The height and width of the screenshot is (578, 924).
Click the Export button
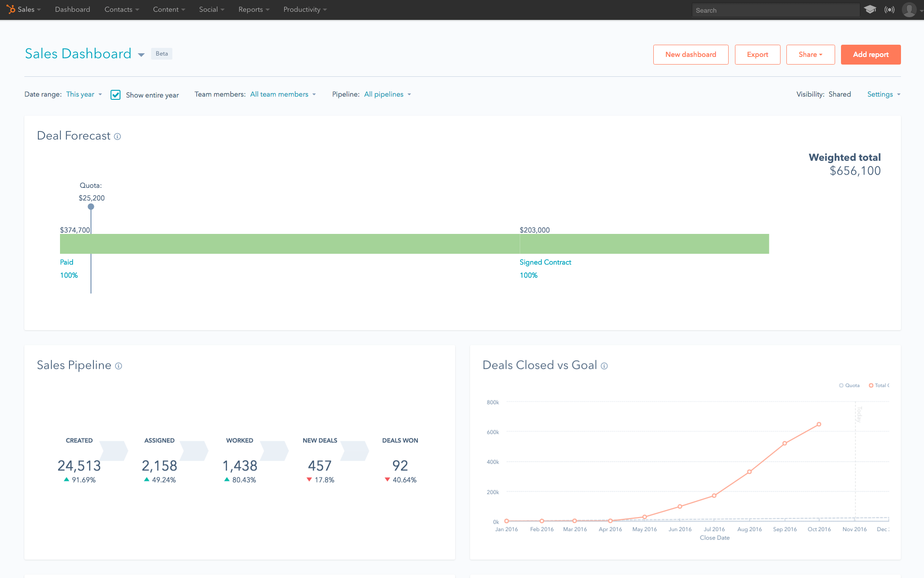(x=757, y=55)
